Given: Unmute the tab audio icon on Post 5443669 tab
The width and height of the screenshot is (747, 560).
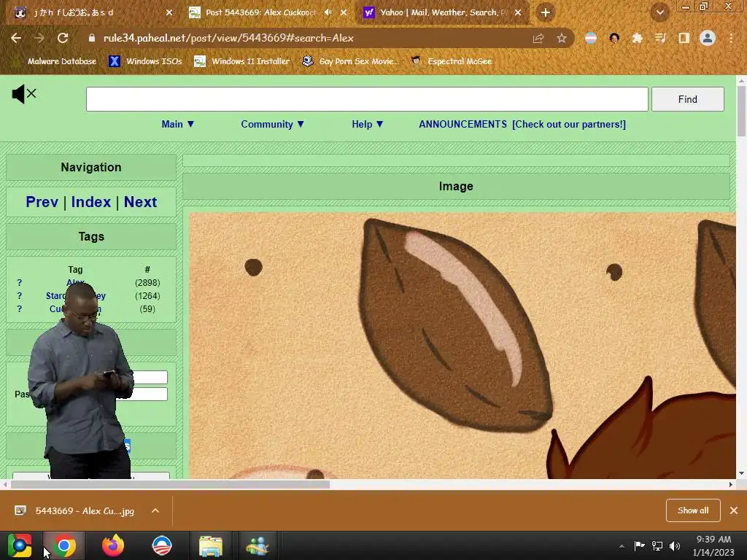Looking at the screenshot, I should click(x=328, y=12).
